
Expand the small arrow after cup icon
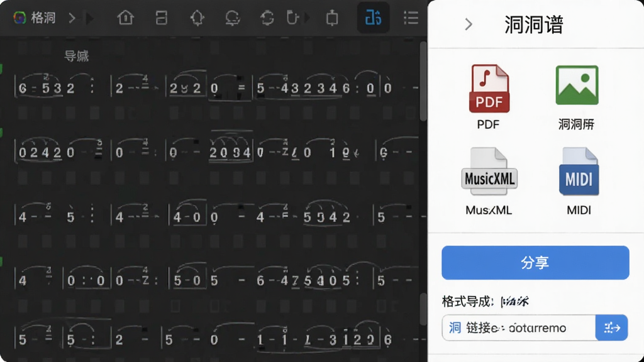click(307, 18)
